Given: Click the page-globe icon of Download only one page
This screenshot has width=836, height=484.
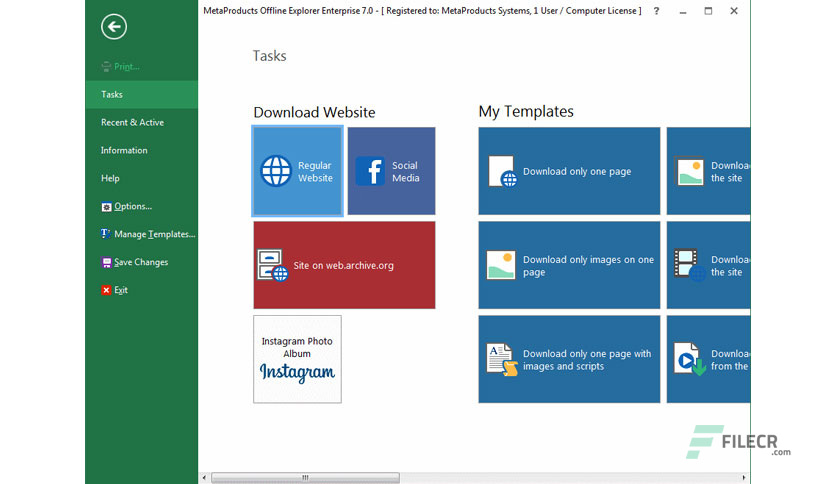Looking at the screenshot, I should pos(503,172).
